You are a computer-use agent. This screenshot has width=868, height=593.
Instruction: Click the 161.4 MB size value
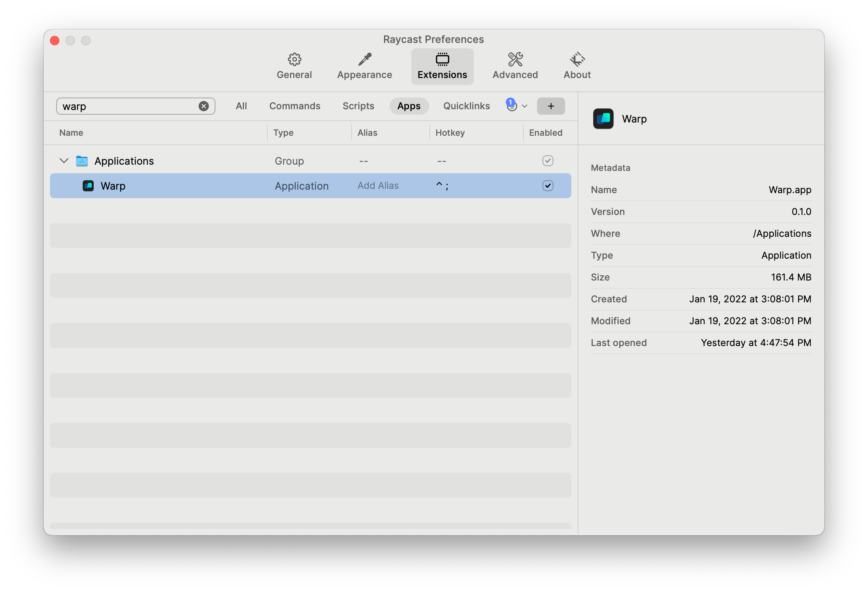coord(791,277)
